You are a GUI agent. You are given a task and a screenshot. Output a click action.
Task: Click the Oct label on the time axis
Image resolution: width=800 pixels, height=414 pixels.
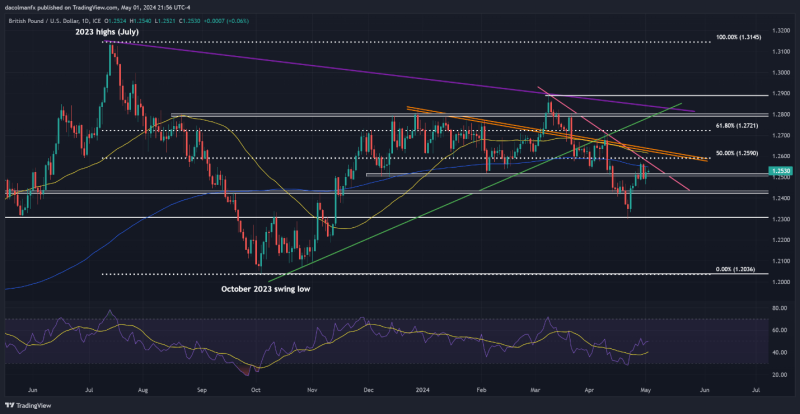click(x=256, y=390)
